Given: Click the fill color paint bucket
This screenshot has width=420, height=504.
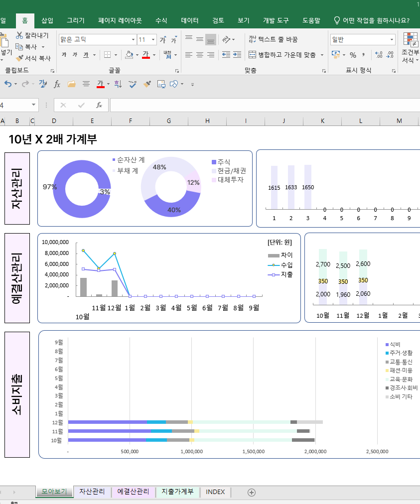Looking at the screenshot, I should [x=129, y=55].
